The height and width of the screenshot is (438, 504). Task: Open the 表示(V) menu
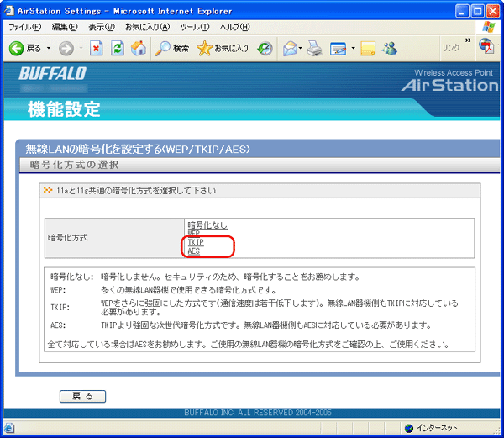(102, 27)
